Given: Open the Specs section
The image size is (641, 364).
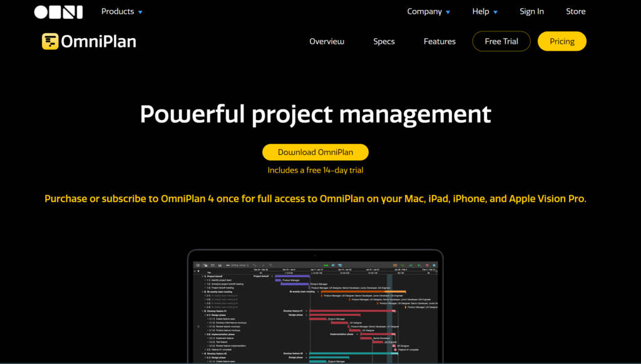Looking at the screenshot, I should point(384,41).
